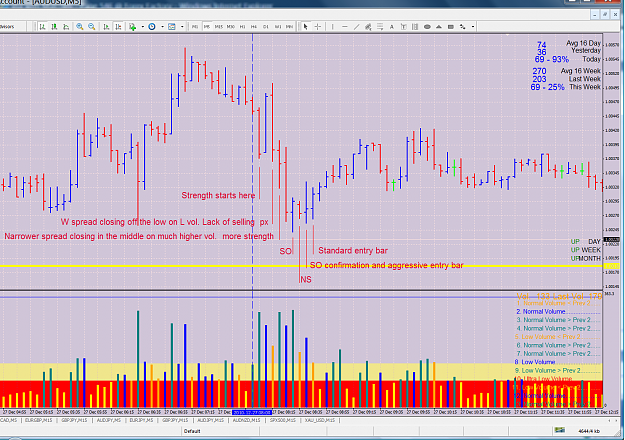Open the AUDJPY,M15 chart tab
This screenshot has height=440, width=625.
[210, 420]
